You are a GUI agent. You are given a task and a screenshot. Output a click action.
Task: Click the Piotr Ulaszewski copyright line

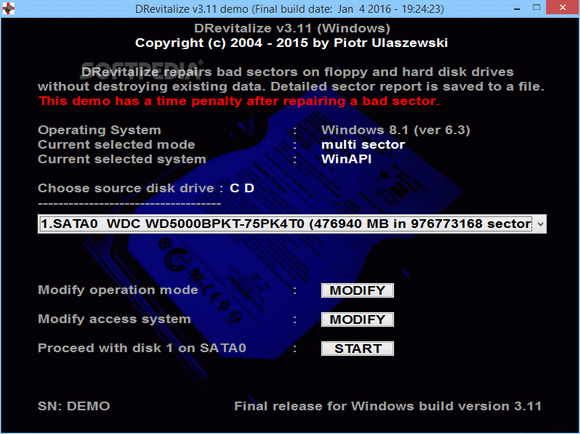pyautogui.click(x=291, y=43)
